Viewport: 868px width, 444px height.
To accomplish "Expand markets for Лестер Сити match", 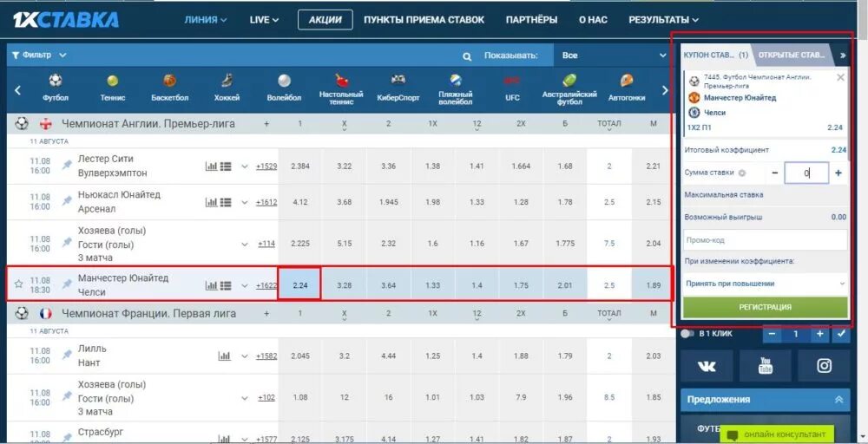I will (245, 166).
